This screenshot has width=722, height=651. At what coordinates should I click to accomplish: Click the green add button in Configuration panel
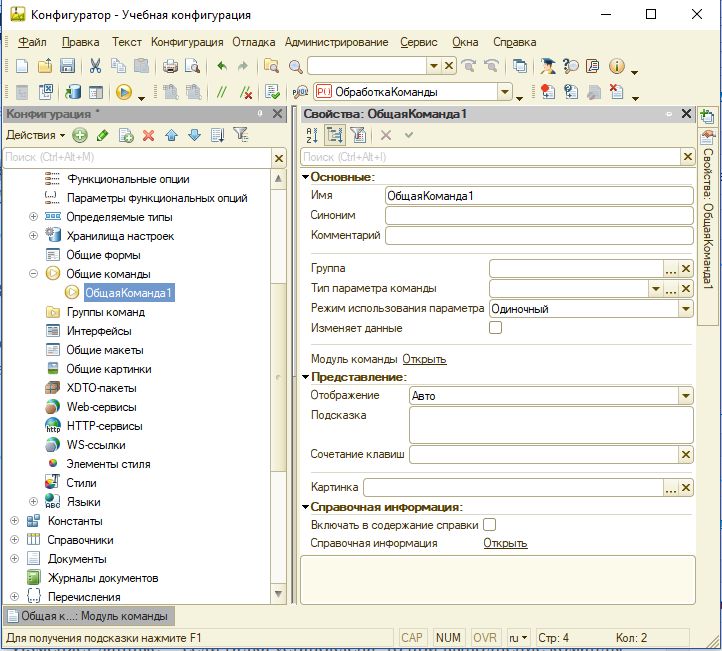pos(80,135)
